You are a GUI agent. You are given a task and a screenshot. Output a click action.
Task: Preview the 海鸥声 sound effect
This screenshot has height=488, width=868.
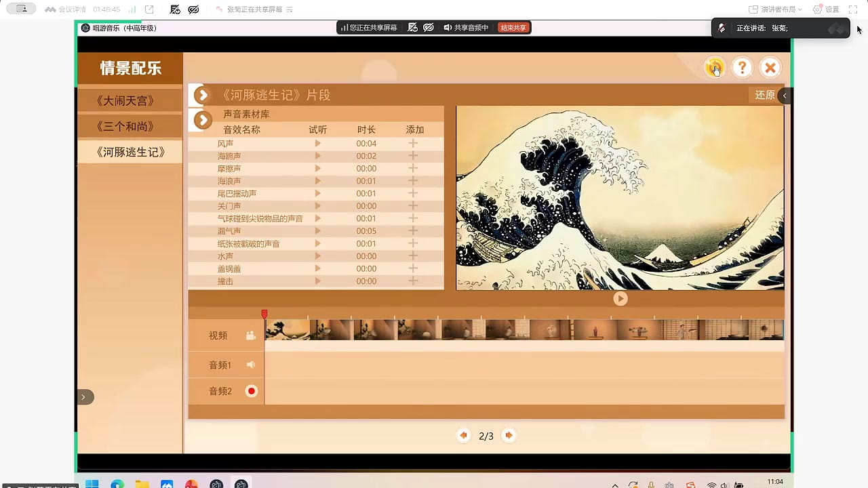[317, 156]
